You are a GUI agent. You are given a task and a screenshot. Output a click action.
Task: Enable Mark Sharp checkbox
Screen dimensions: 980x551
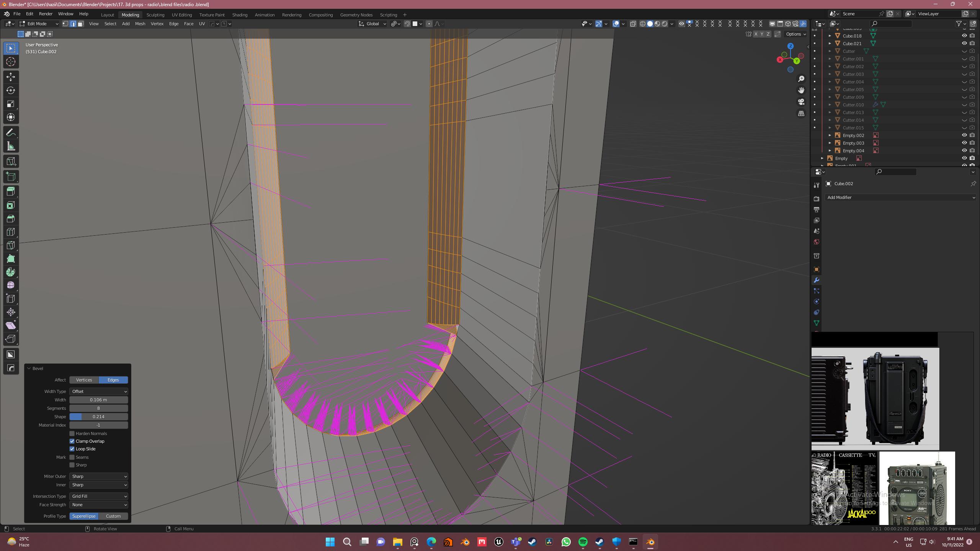72,465
